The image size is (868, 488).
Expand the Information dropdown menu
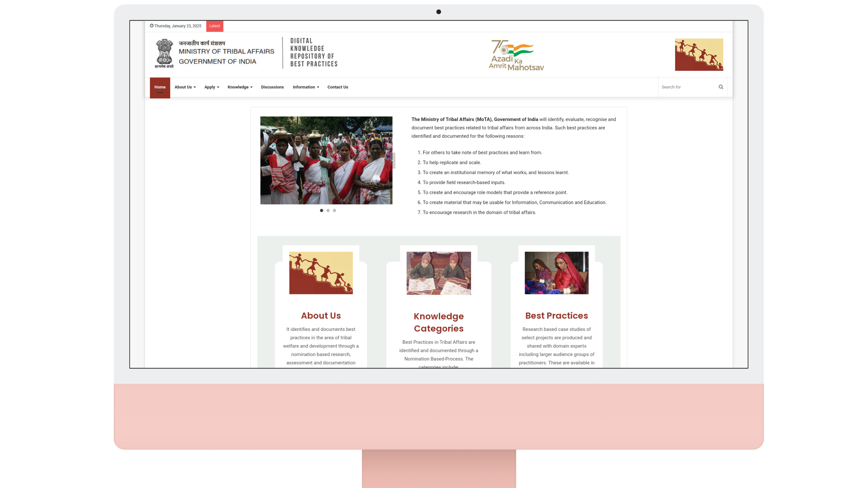click(306, 87)
